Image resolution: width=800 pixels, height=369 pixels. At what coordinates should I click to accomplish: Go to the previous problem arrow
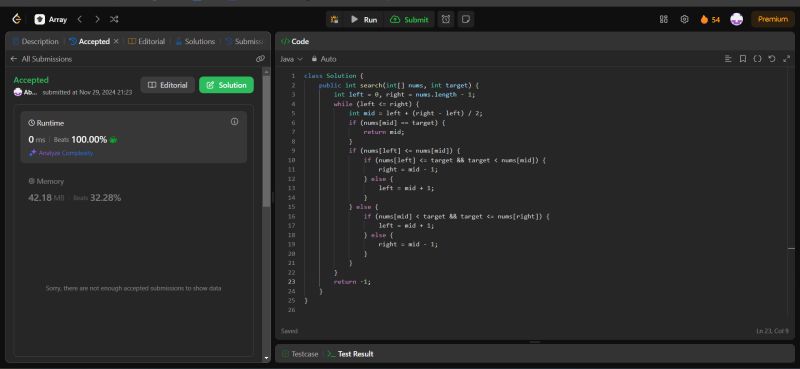[80, 19]
